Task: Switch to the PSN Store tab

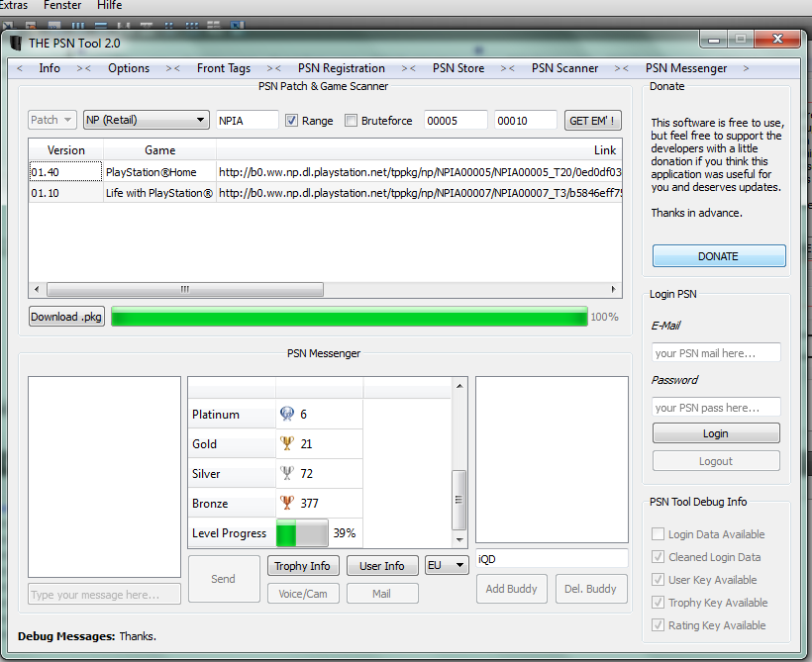Action: tap(458, 68)
